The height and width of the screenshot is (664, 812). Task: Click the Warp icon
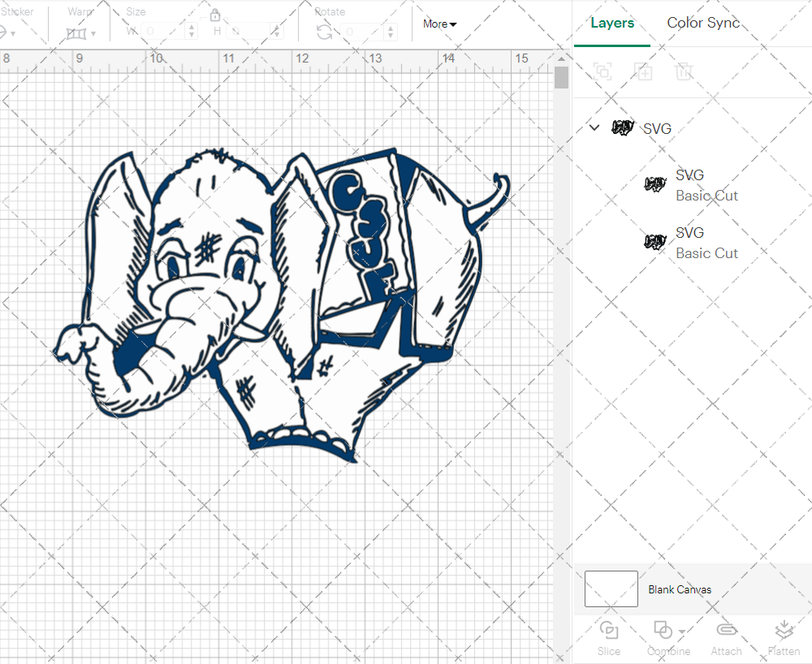[x=76, y=33]
